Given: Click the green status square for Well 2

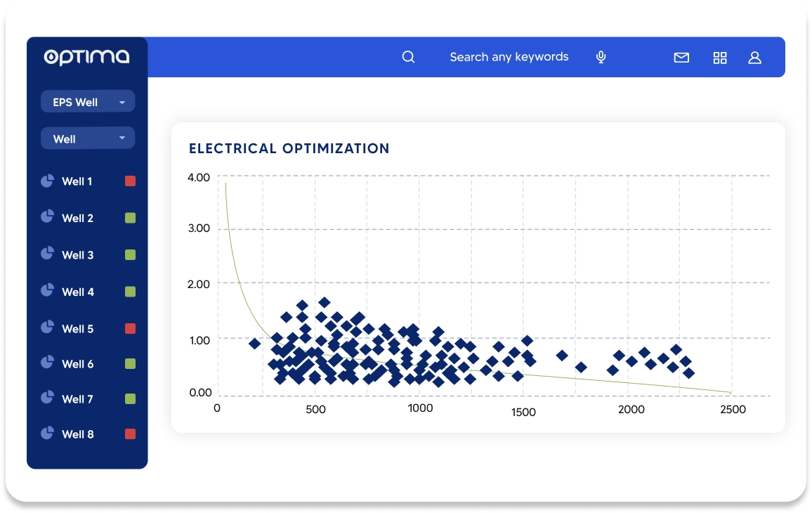Looking at the screenshot, I should [131, 218].
